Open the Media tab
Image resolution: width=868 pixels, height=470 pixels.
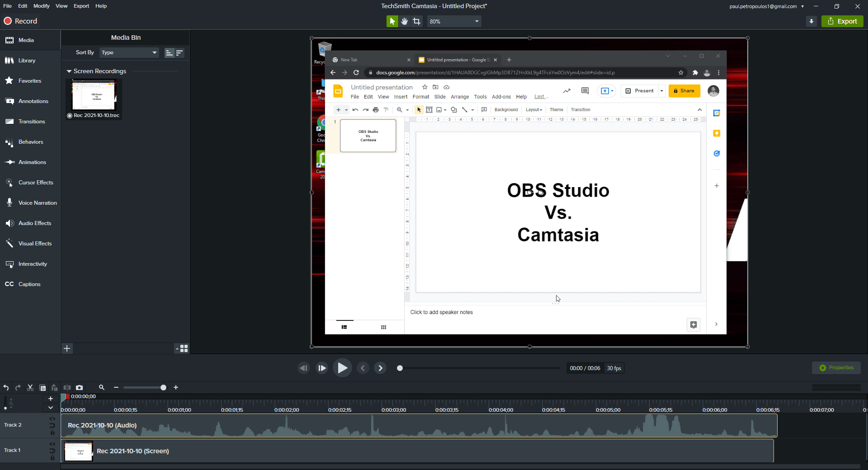[30, 40]
